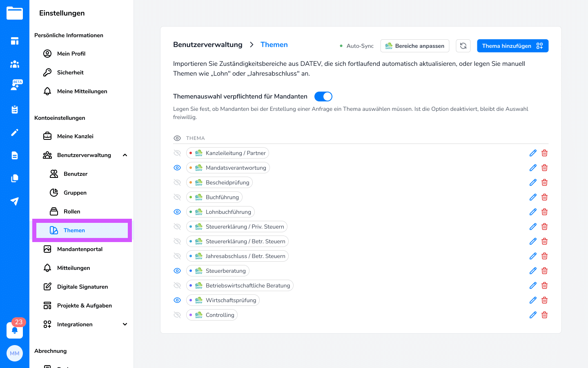Go to Digitale Signaturen settings
This screenshot has width=588, height=368.
point(82,287)
